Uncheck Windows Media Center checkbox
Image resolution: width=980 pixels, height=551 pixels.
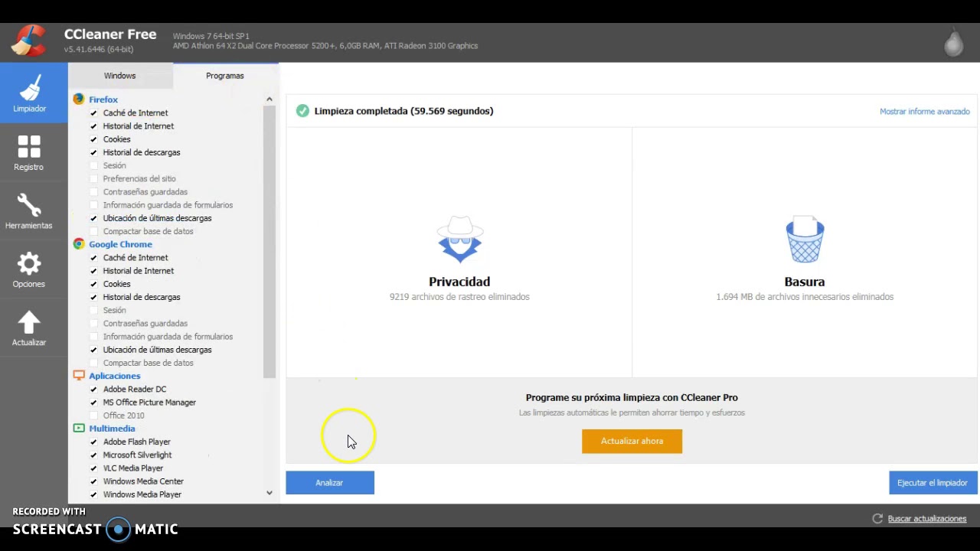(93, 481)
